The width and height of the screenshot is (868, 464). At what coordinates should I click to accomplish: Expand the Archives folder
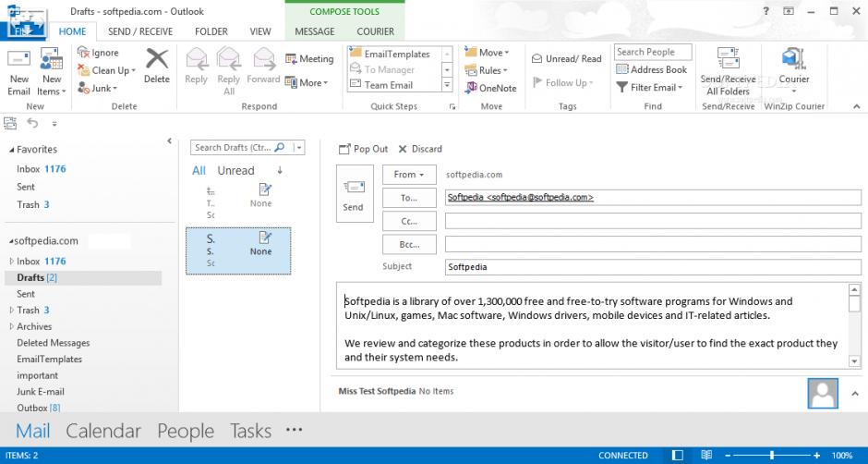[x=12, y=326]
